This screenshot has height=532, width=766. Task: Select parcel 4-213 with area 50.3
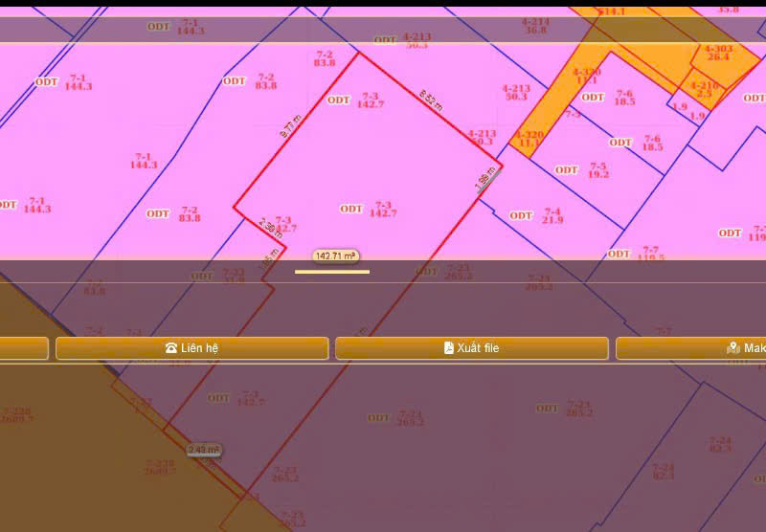coord(516,93)
